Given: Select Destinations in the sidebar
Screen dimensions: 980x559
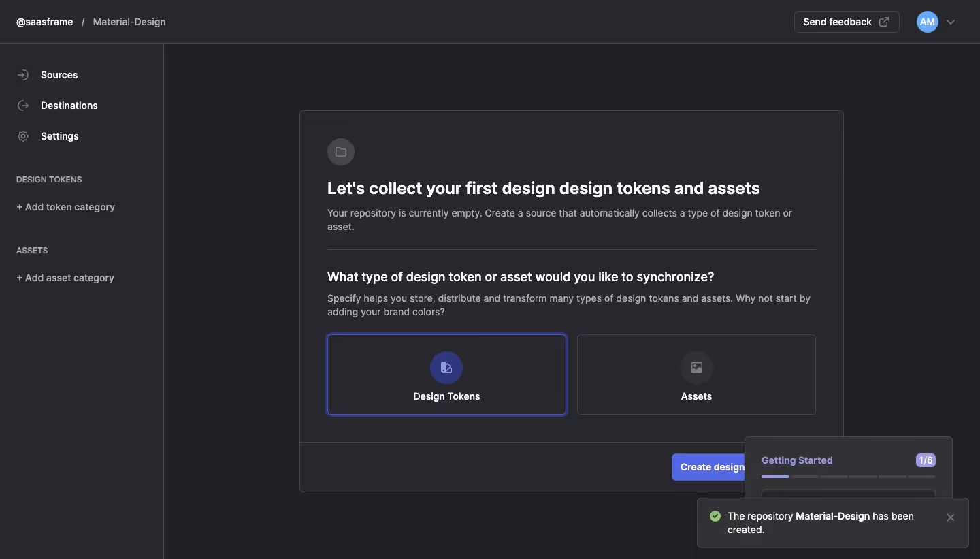Looking at the screenshot, I should pos(69,106).
